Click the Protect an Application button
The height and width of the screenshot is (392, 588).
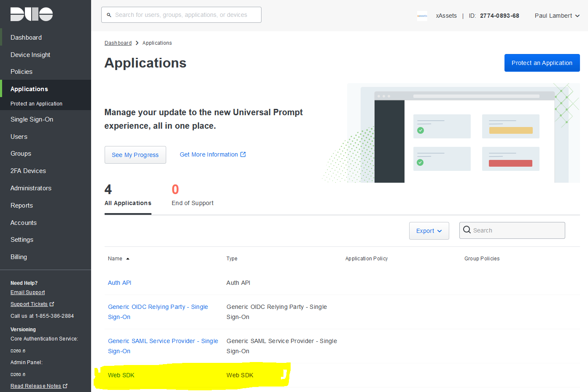(542, 62)
